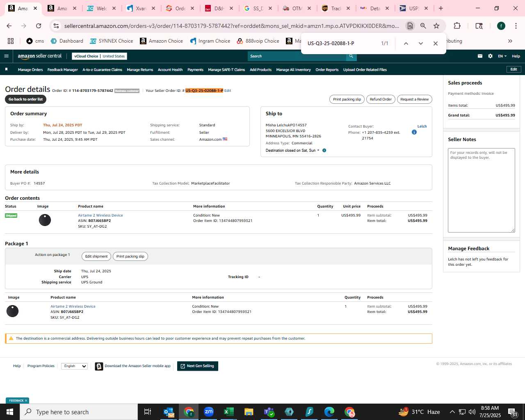This screenshot has width=525, height=420.
Task: Open English language selector in footer
Action: [74, 366]
